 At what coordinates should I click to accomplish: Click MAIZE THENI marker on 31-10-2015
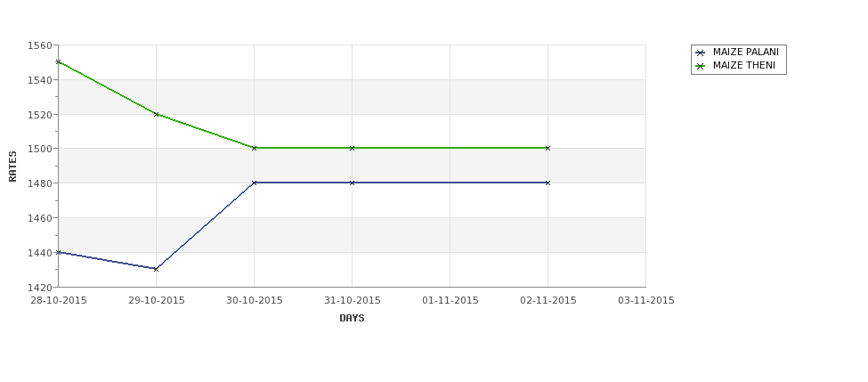tap(352, 149)
